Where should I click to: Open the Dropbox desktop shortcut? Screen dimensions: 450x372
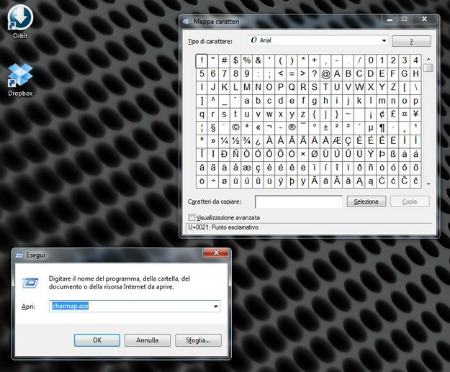[x=20, y=80]
